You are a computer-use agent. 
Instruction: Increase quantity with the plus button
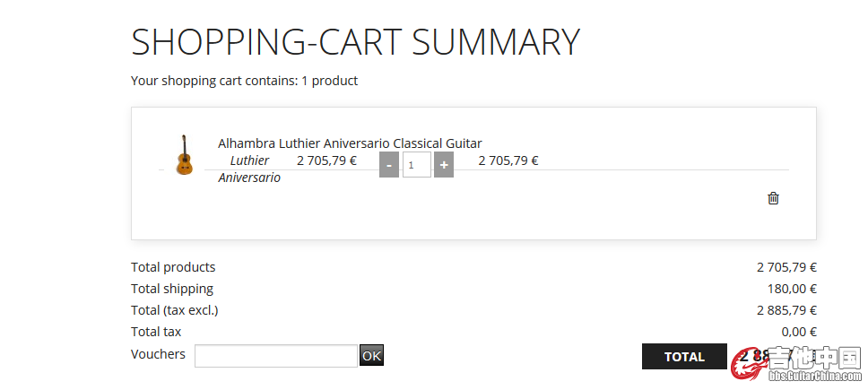[444, 165]
